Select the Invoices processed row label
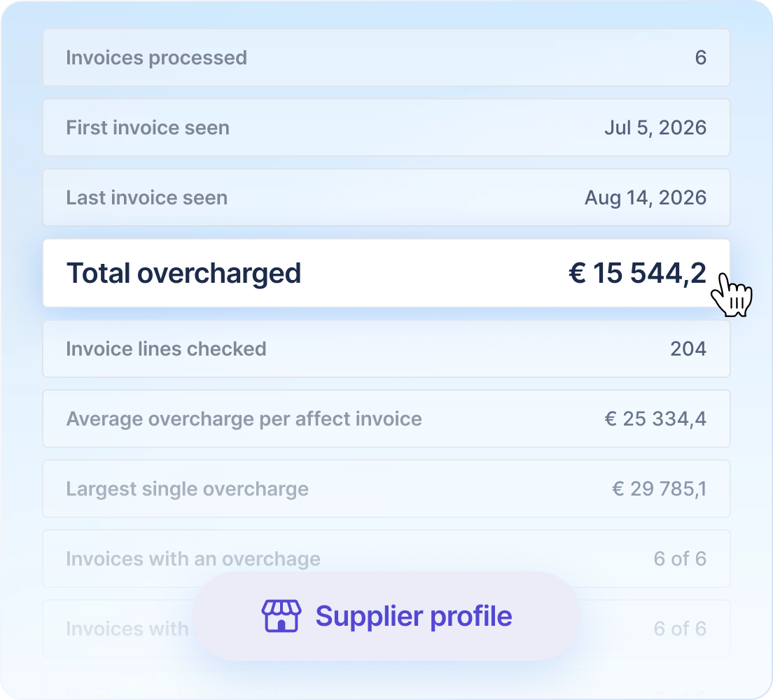Viewport: 773px width, 700px height. tap(156, 58)
